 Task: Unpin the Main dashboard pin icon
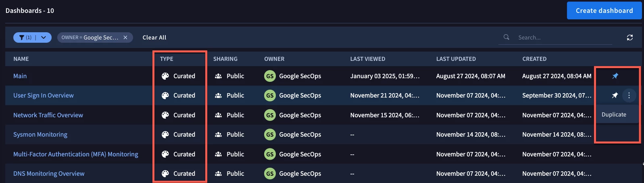pyautogui.click(x=615, y=76)
